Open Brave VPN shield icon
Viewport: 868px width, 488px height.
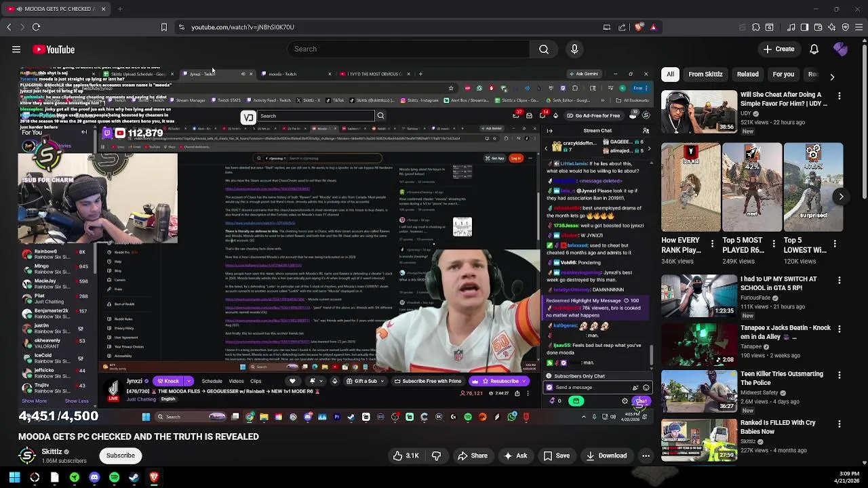point(845,27)
